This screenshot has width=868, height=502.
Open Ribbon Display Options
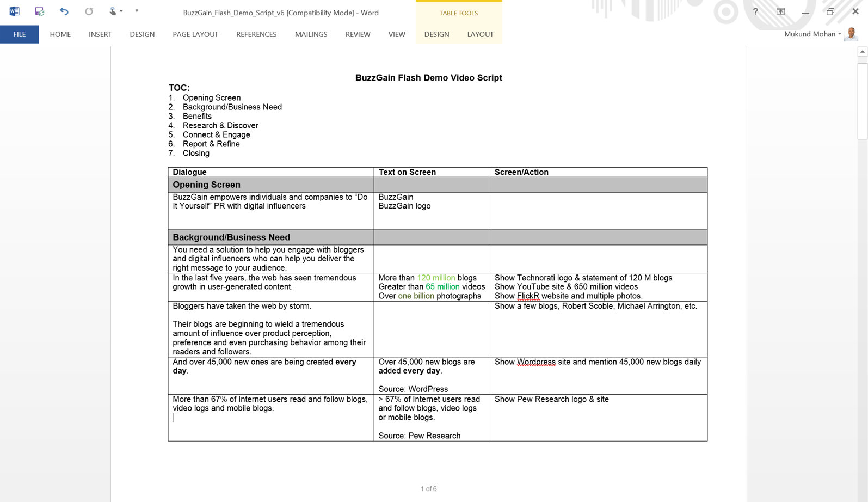coord(780,11)
